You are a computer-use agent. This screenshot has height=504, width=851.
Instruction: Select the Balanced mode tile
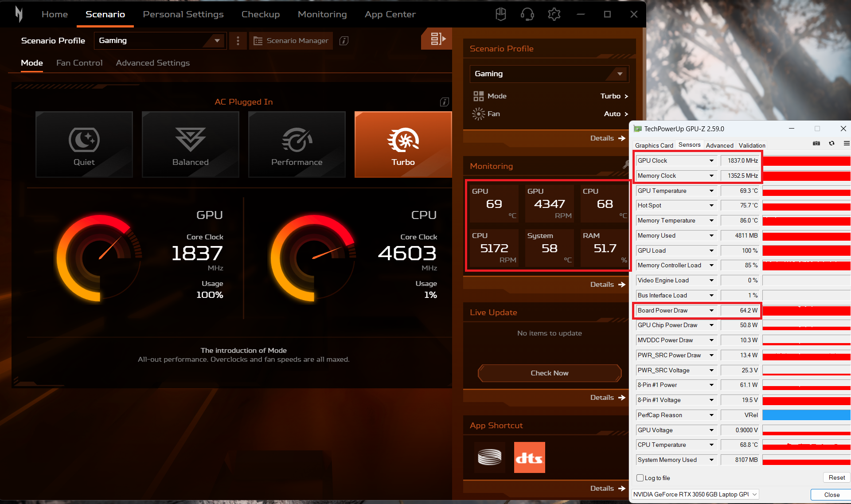pos(191,145)
